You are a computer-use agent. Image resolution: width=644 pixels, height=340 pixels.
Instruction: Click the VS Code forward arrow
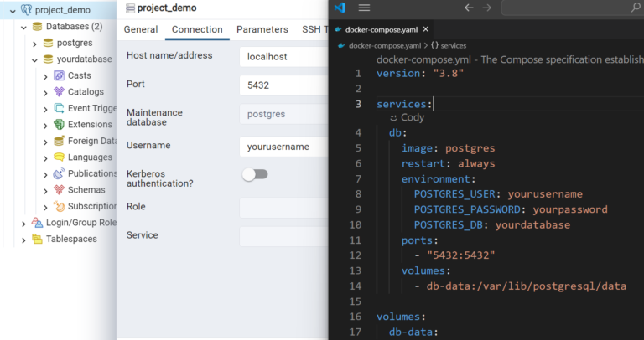[486, 8]
